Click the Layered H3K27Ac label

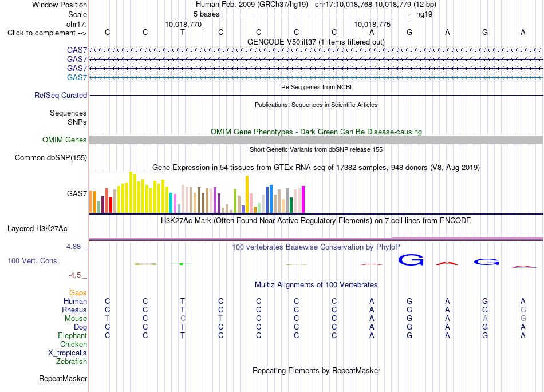37,229
